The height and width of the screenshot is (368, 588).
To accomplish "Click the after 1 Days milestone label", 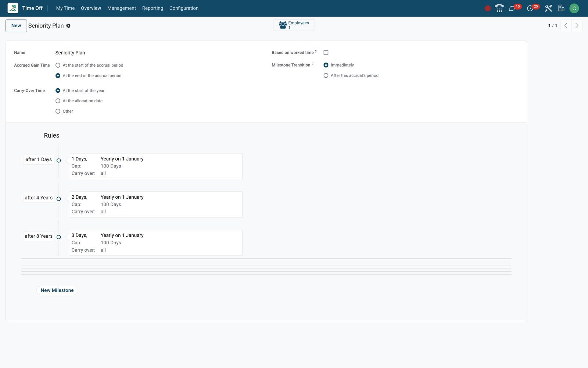I will click(x=39, y=159).
